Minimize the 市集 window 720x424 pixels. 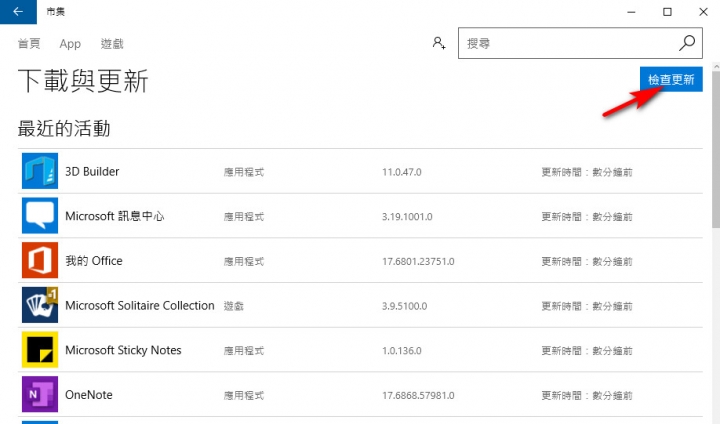coord(631,12)
